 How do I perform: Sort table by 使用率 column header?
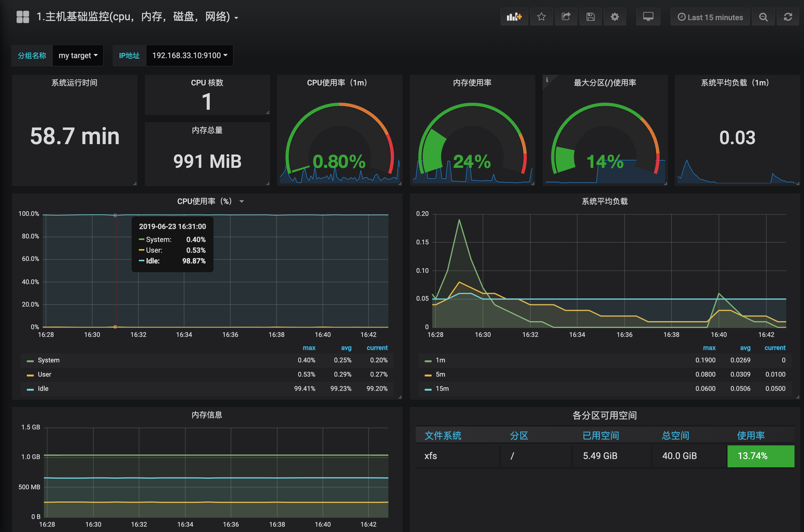pos(751,435)
